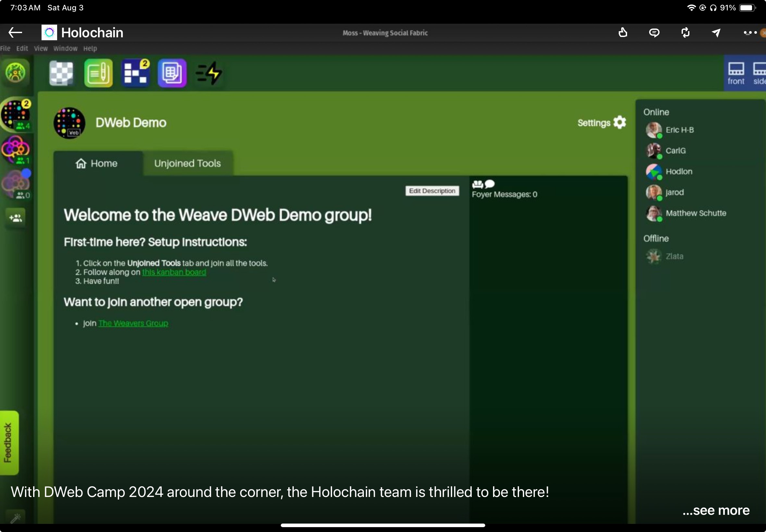
Task: Tap the repost icon
Action: coord(685,33)
